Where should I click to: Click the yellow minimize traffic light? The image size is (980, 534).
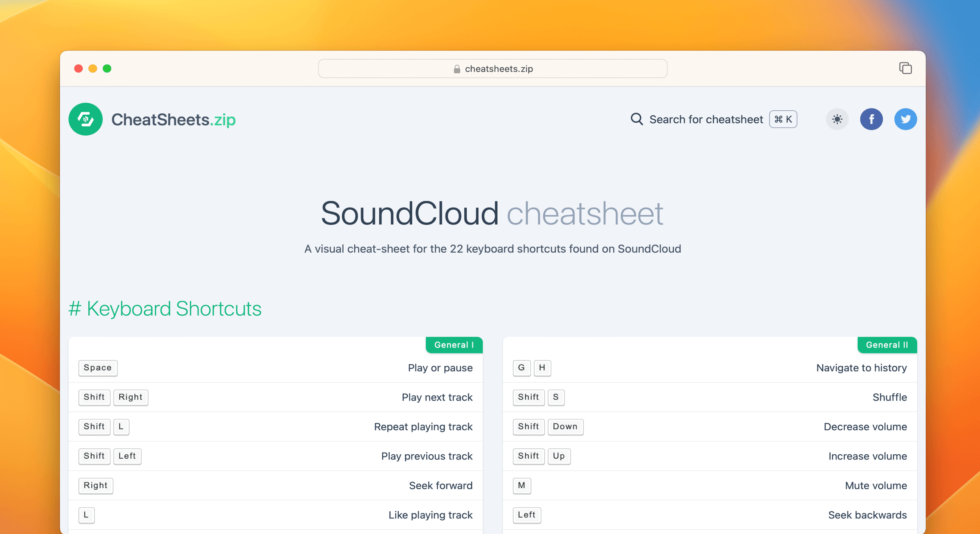click(x=93, y=68)
